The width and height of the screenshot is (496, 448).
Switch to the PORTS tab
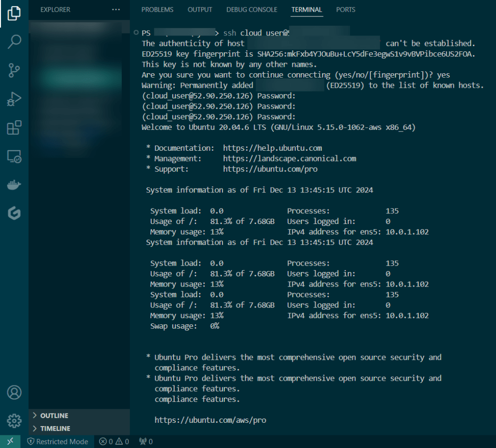pyautogui.click(x=345, y=10)
